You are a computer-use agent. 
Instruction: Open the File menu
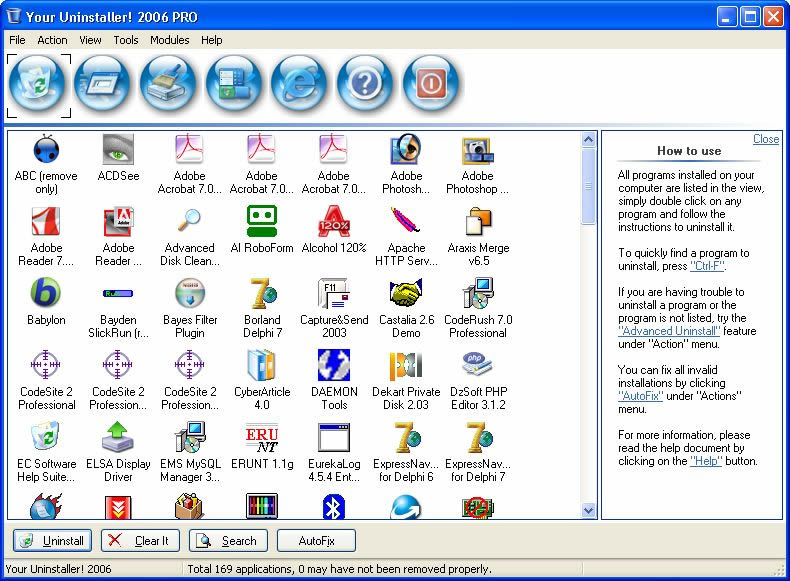pos(17,40)
